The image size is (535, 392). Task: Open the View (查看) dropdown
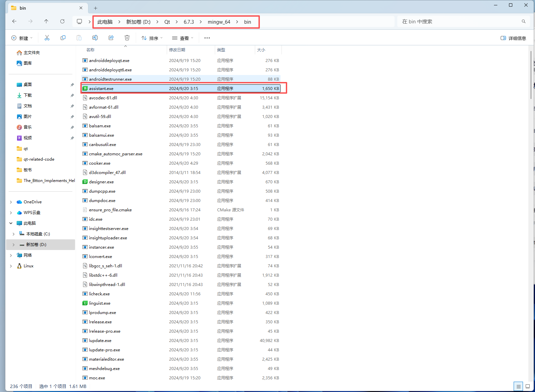[182, 38]
